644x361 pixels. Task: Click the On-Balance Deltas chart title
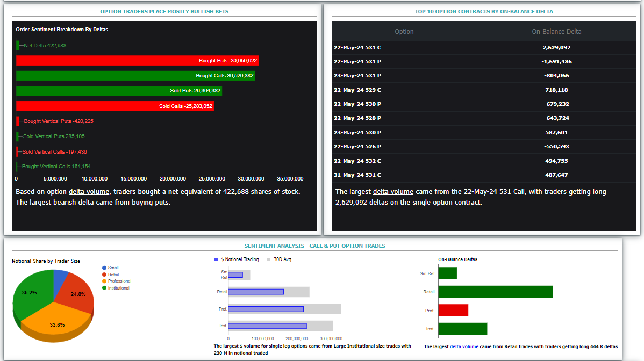(x=457, y=259)
